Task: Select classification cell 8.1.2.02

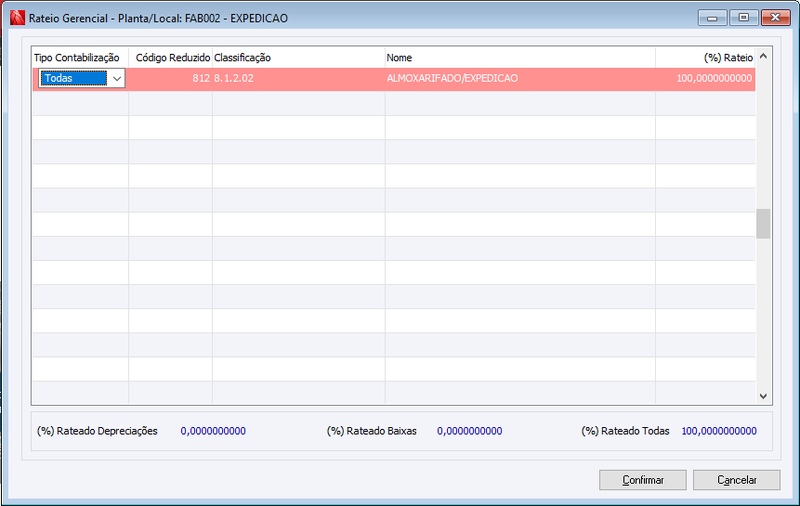Action: (x=298, y=79)
